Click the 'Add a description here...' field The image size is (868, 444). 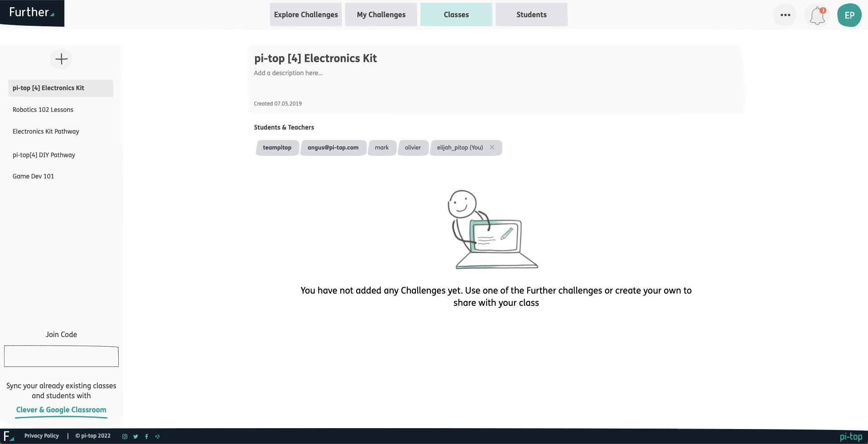288,73
